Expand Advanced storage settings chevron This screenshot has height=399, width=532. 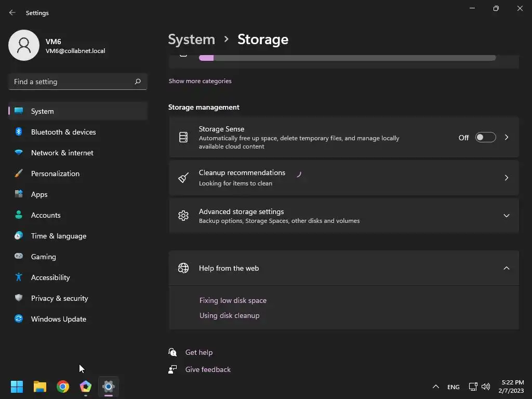[x=506, y=216]
